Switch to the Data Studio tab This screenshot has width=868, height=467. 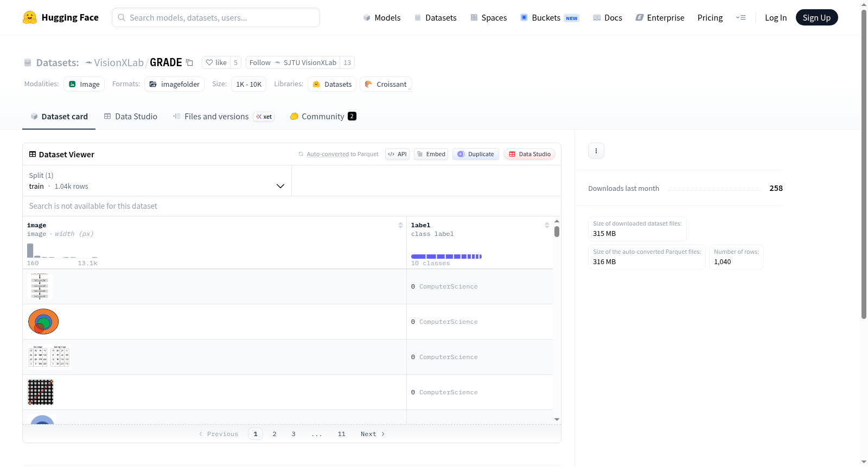[131, 117]
